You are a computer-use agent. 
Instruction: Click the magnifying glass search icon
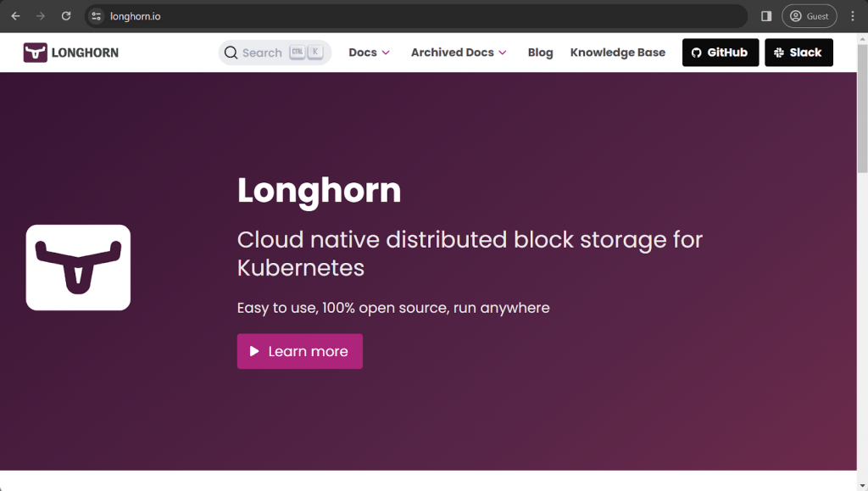tap(231, 53)
